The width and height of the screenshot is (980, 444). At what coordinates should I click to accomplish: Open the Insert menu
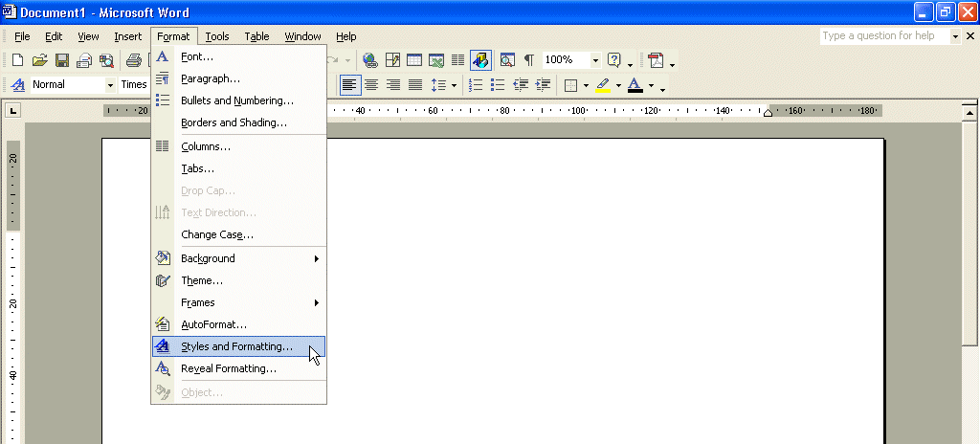click(128, 36)
